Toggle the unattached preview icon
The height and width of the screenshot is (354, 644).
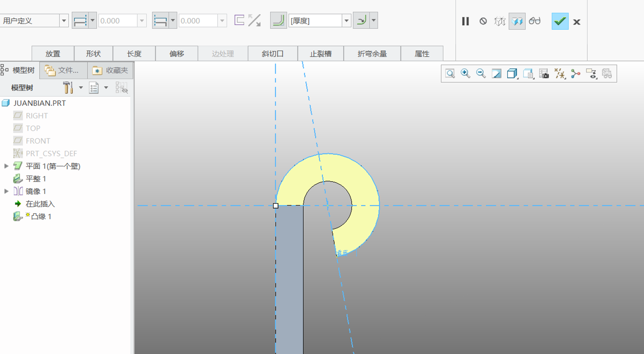pos(500,21)
